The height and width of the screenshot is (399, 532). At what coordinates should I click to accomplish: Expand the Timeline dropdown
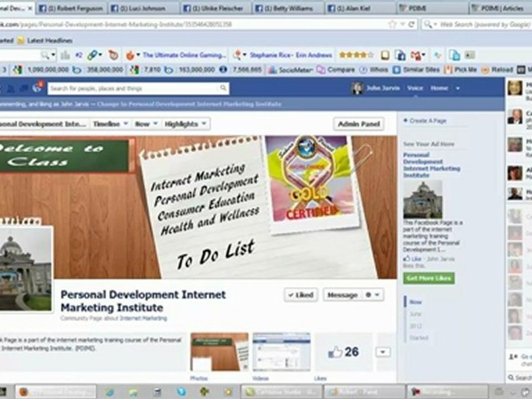(110, 124)
